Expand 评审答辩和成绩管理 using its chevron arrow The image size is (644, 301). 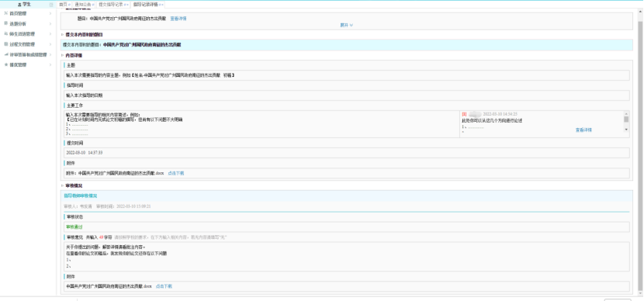click(x=50, y=54)
